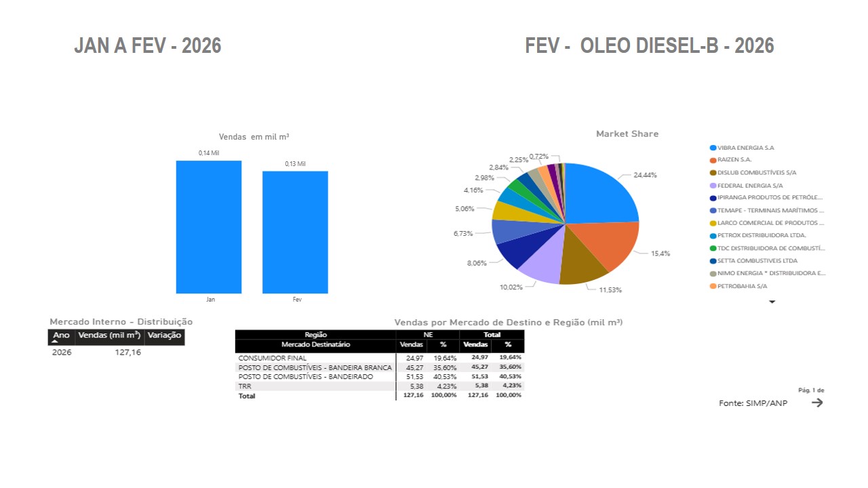Expand the market share legend down arrow
The image size is (868, 488).
tap(772, 302)
